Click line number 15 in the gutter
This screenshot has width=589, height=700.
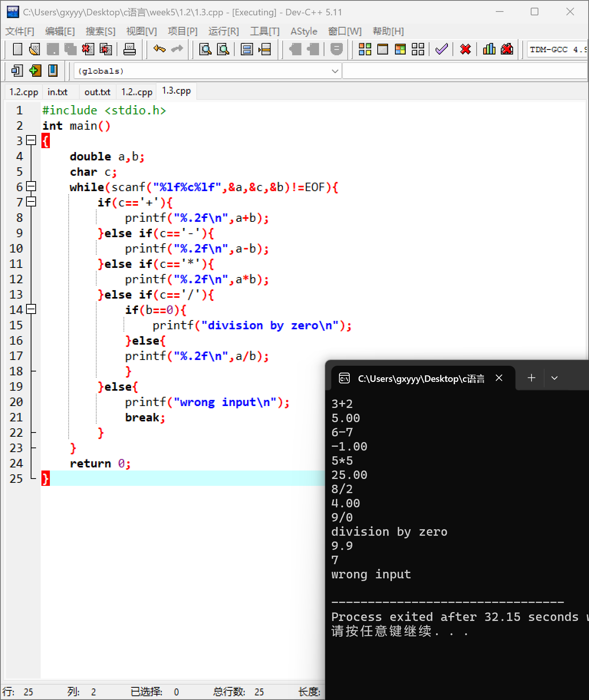tap(16, 325)
